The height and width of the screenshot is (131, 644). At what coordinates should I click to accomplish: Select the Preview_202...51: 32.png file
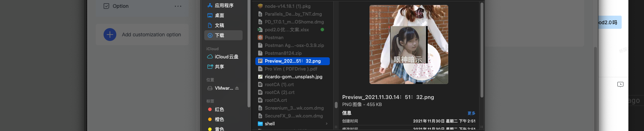click(293, 61)
